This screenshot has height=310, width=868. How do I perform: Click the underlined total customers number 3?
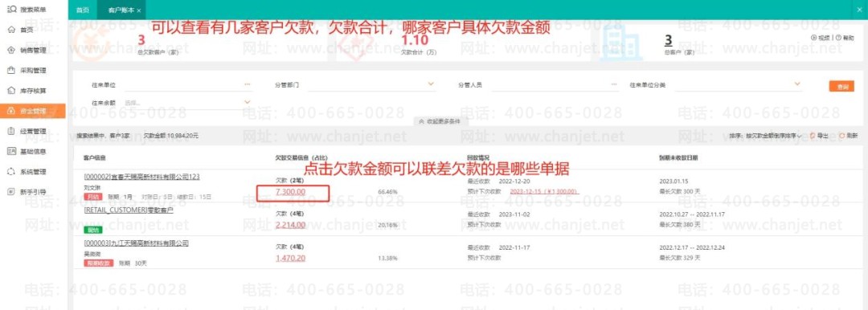[x=668, y=40]
